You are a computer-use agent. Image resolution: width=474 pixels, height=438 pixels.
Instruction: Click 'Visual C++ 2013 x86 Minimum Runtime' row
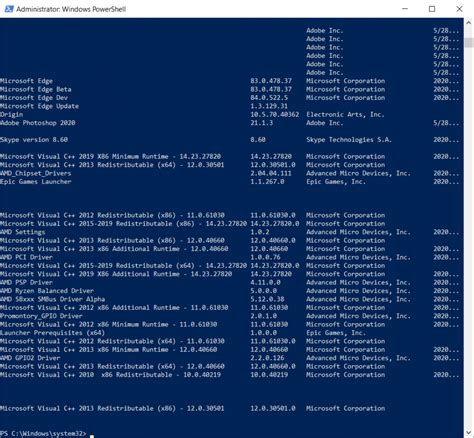[109, 350]
